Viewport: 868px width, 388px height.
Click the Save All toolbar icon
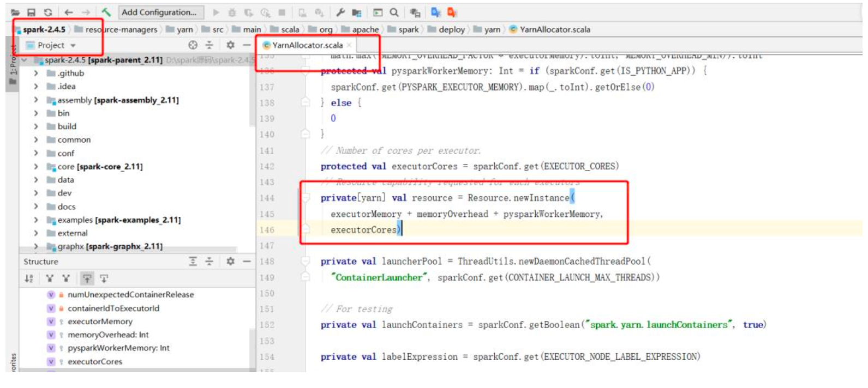pos(31,12)
